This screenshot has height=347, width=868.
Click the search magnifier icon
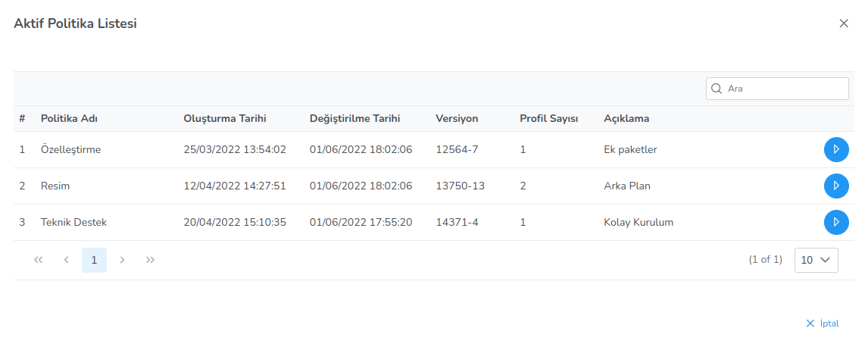(717, 89)
